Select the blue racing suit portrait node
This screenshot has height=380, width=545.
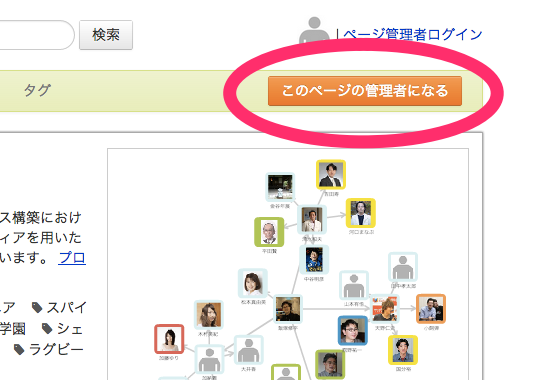click(x=314, y=260)
